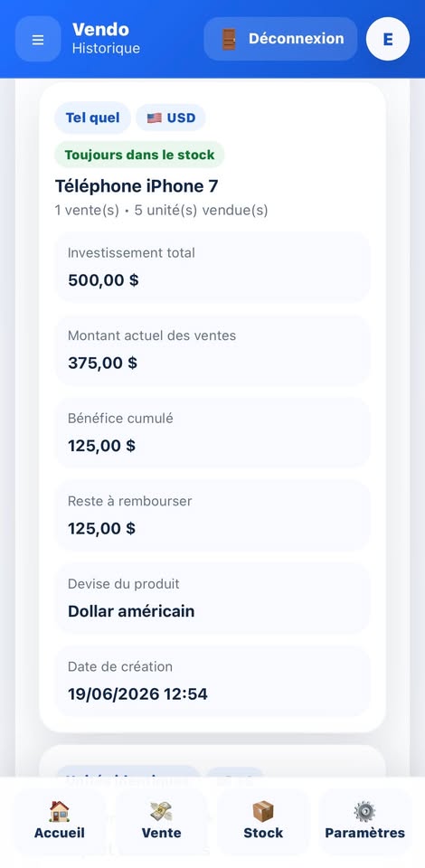Click the Devise du produit field
The height and width of the screenshot is (868, 425).
click(x=212, y=599)
